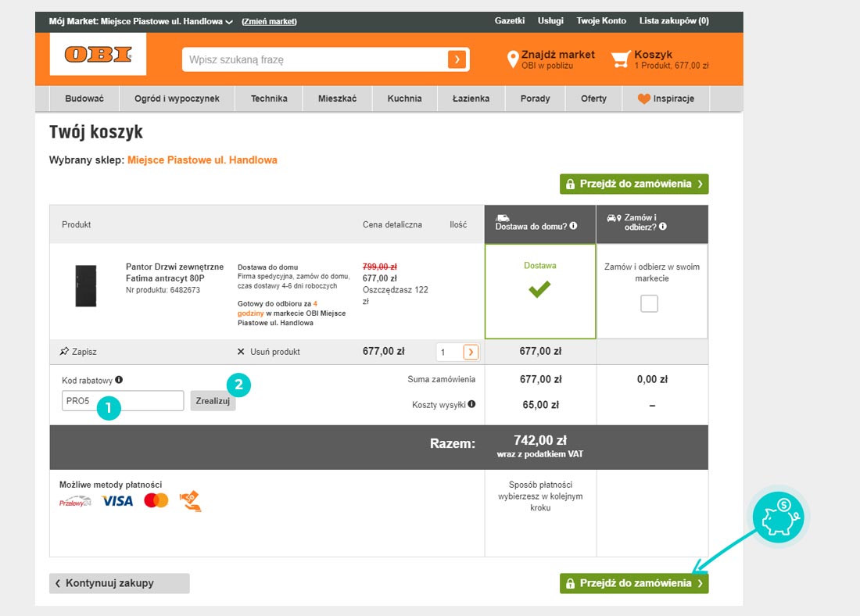Open the Technika menu

click(x=269, y=98)
